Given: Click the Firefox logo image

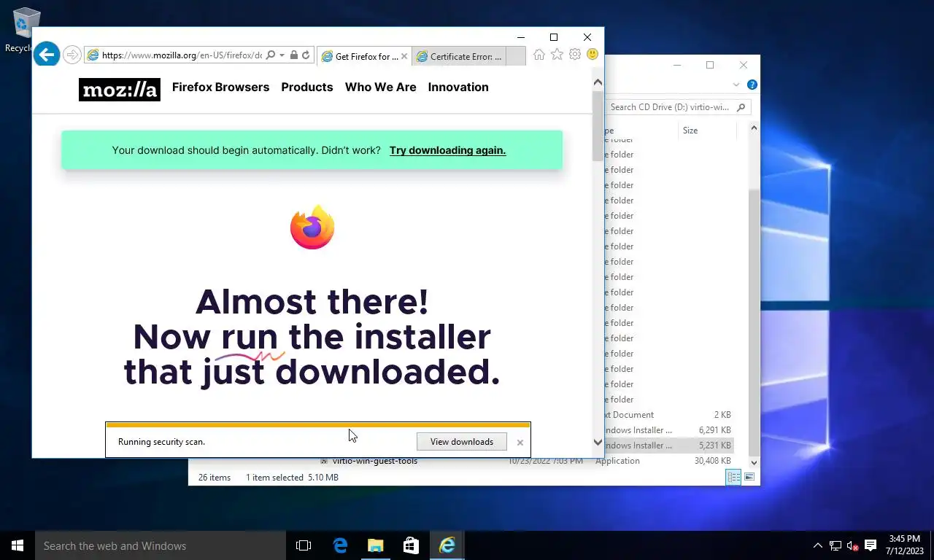Looking at the screenshot, I should [312, 227].
